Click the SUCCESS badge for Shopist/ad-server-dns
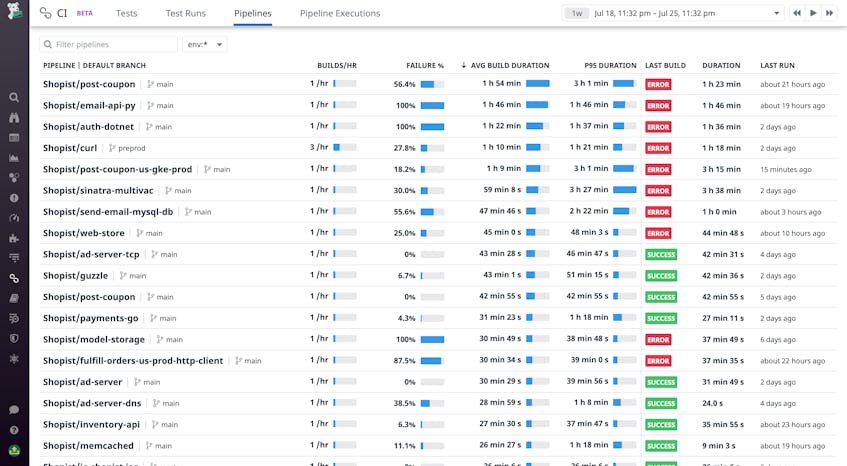This screenshot has height=466, width=847. point(661,403)
